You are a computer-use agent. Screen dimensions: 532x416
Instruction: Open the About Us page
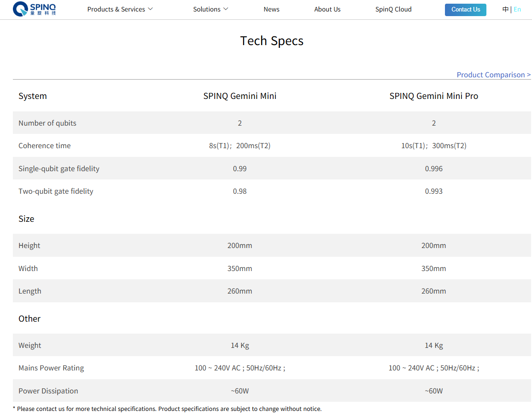[x=327, y=9]
